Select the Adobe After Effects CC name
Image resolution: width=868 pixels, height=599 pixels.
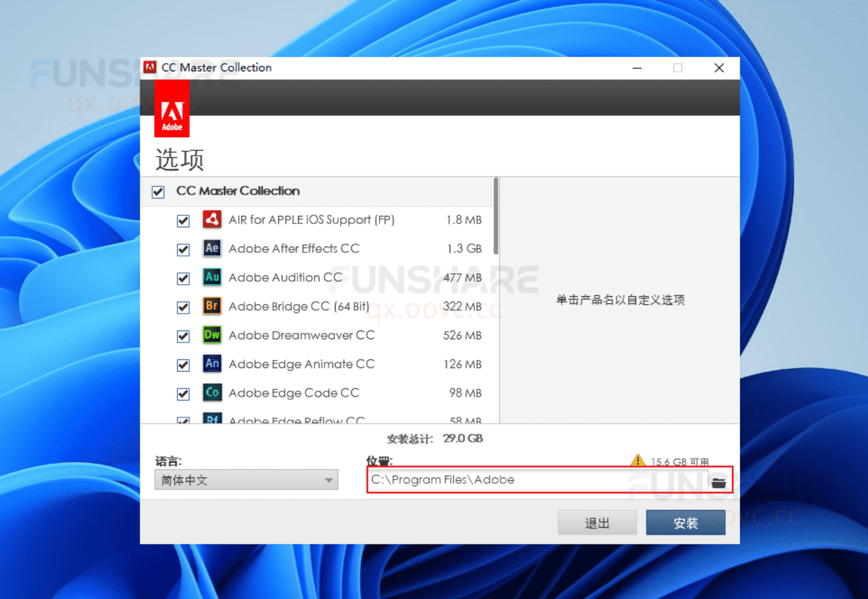point(294,248)
